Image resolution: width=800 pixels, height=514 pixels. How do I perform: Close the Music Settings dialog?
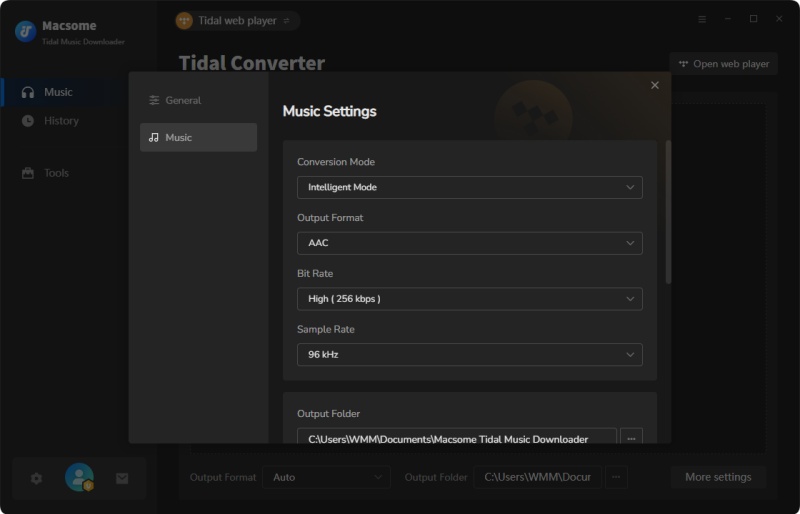(655, 86)
